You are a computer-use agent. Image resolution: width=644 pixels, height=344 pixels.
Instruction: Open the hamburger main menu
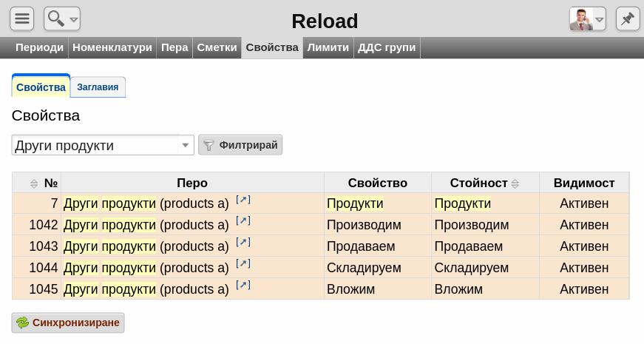tap(22, 19)
